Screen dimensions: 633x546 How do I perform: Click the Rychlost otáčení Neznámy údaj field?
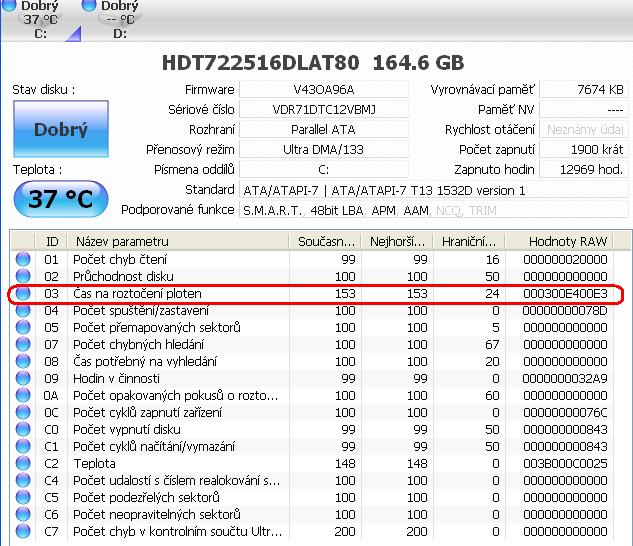tap(584, 130)
